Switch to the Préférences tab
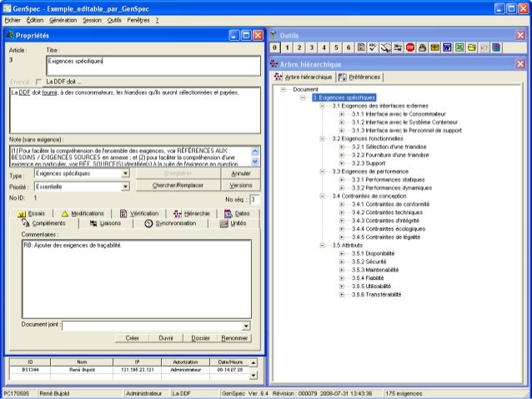Viewport: 532px width, 399px height. [359, 77]
